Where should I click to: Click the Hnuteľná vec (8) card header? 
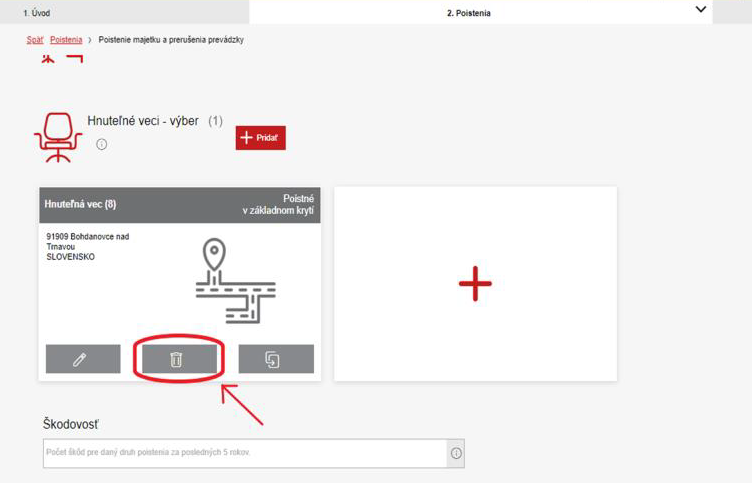click(x=81, y=204)
